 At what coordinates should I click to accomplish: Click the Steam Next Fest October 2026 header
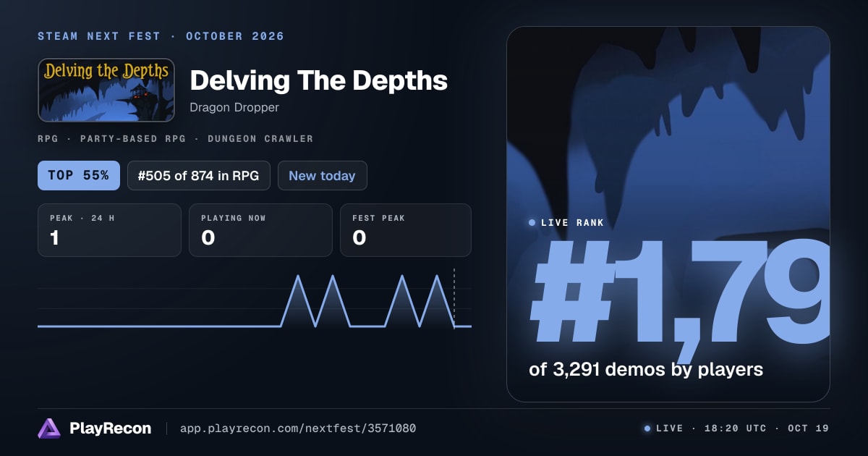point(161,36)
